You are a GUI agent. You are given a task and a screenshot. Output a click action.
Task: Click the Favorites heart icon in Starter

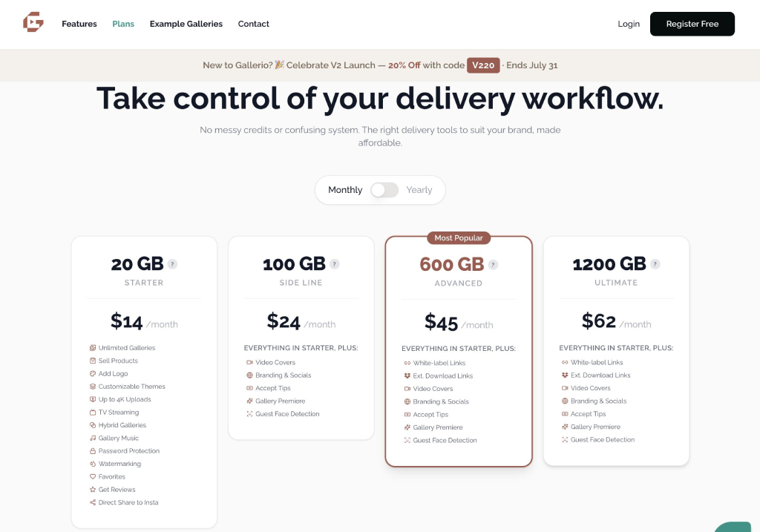(x=93, y=477)
